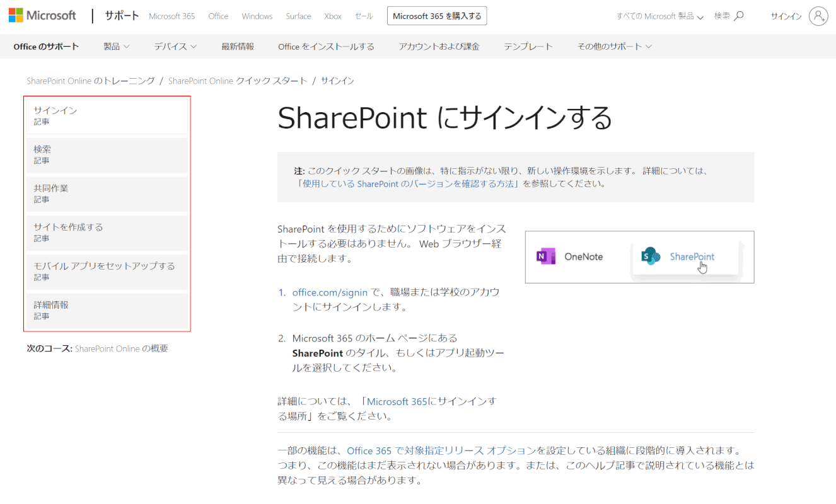Open Surface in top navigation
The image size is (836, 504).
click(298, 16)
